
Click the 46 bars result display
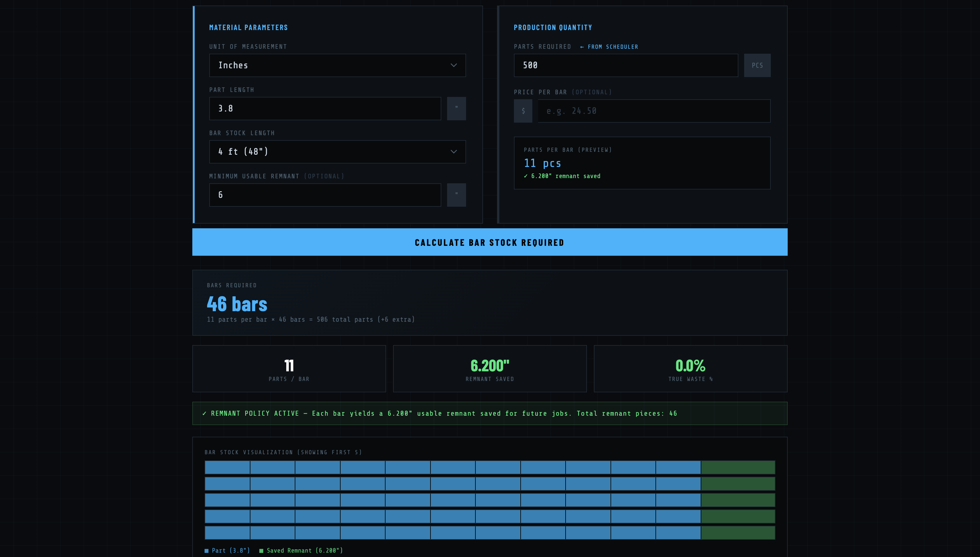point(236,304)
